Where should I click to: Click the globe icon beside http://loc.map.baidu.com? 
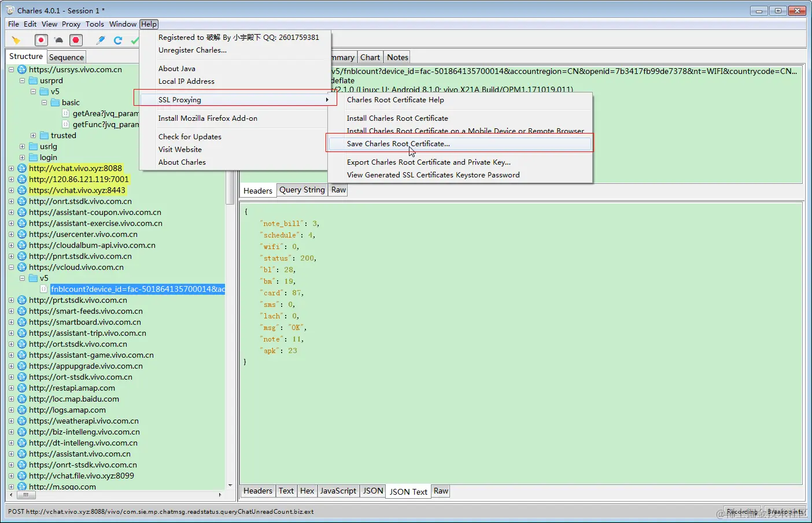22,399
